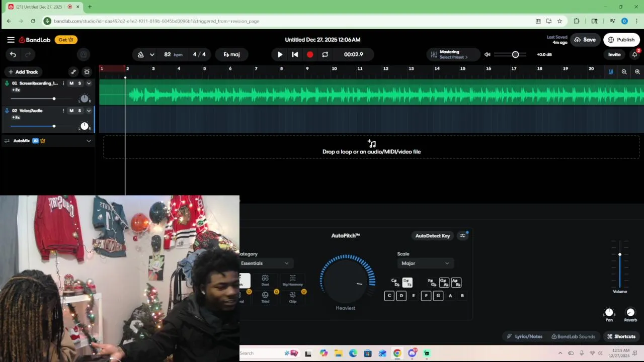Select the Third AutoPitch preset
This screenshot has width=644, height=362.
(265, 297)
